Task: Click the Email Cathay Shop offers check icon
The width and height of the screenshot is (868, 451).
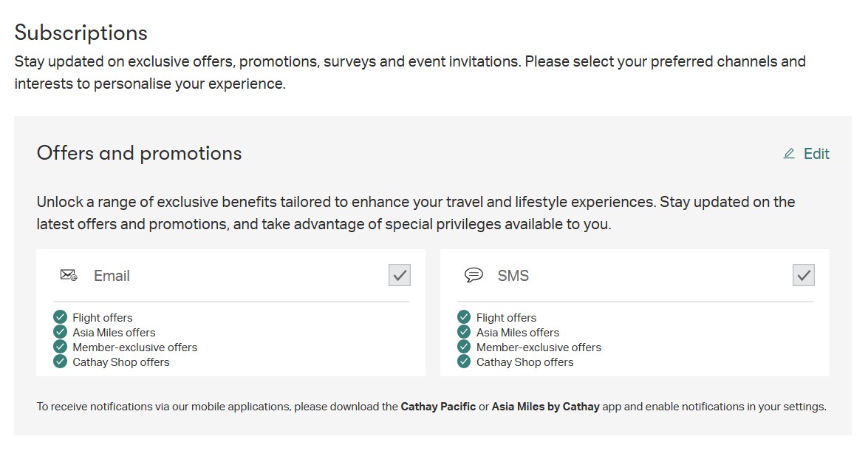Action: [61, 362]
